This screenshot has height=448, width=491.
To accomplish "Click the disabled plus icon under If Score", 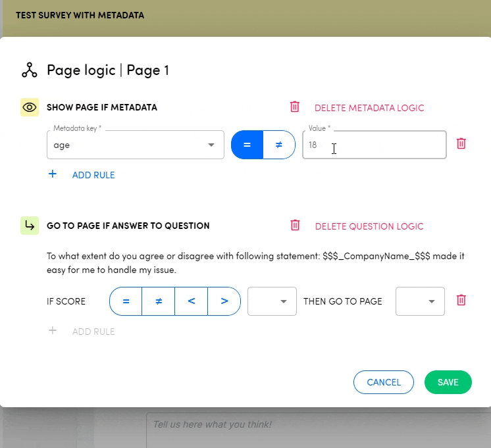I will (x=53, y=331).
